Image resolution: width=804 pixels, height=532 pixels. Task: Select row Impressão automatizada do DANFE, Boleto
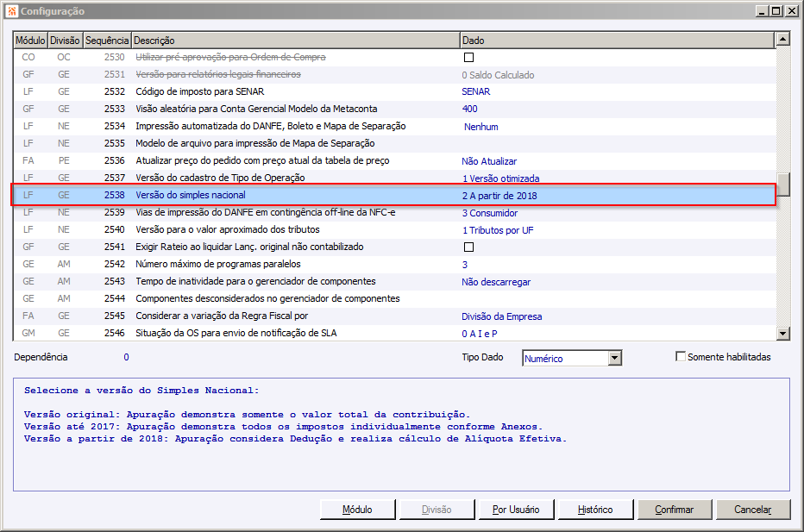click(394, 126)
